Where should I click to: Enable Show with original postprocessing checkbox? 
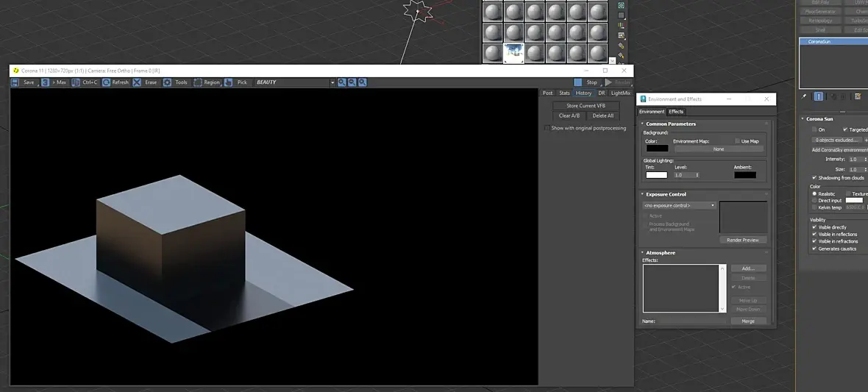point(547,128)
